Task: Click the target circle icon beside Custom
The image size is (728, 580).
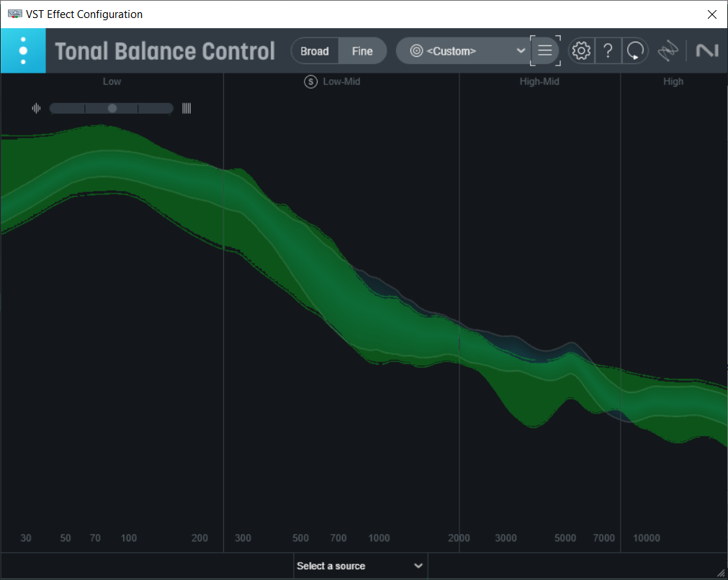Action: (x=416, y=50)
